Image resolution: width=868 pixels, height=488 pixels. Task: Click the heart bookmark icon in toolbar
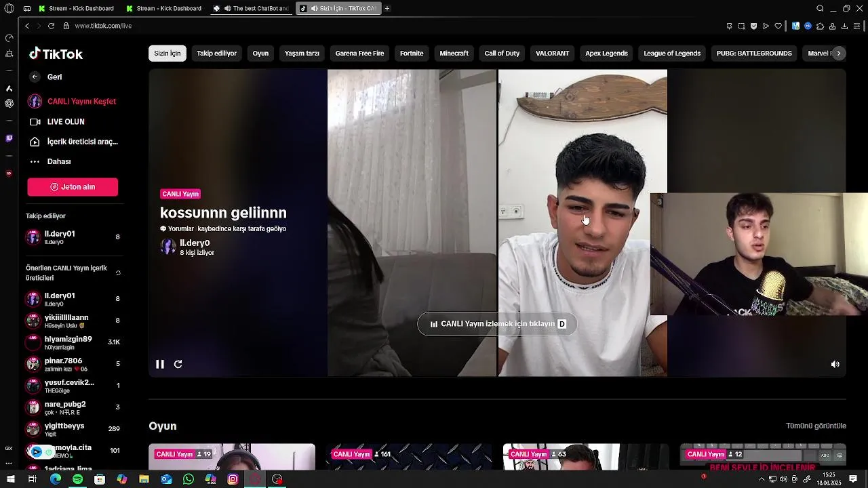[x=778, y=26]
